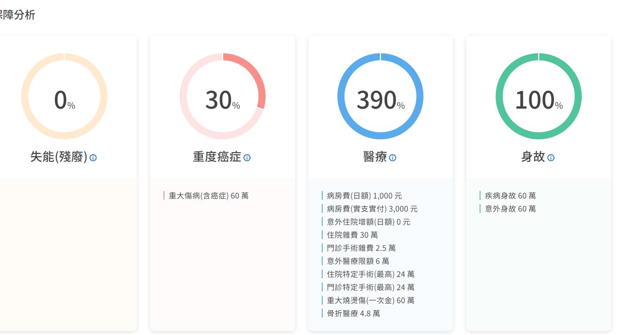Select 意外身故 60 萬 entry
The height and width of the screenshot is (335, 644).
point(510,209)
